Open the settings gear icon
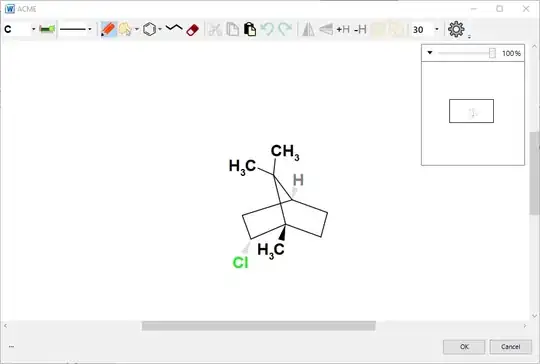 [456, 29]
